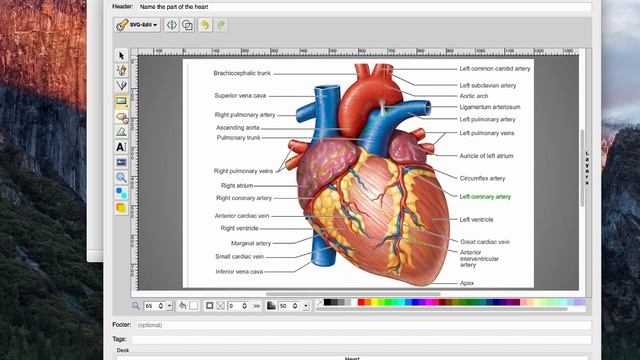This screenshot has height=360, width=640.
Task: Click the 'Right atrium' label
Action: [237, 186]
